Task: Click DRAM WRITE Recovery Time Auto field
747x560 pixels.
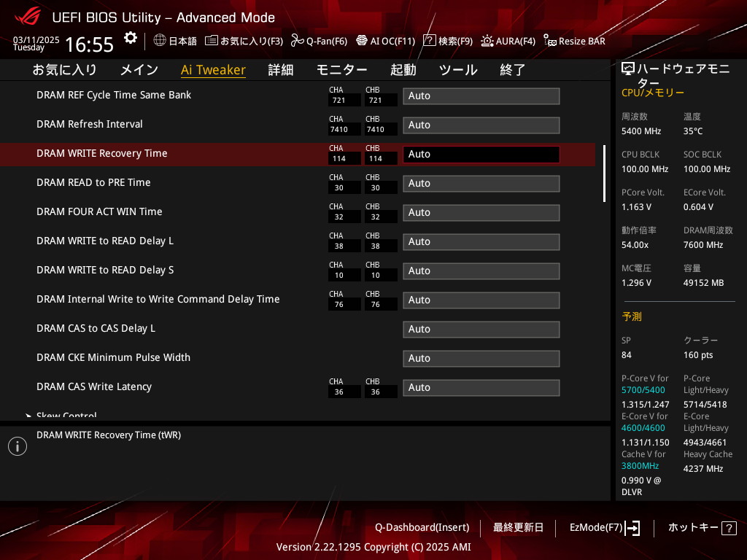Action: point(481,155)
